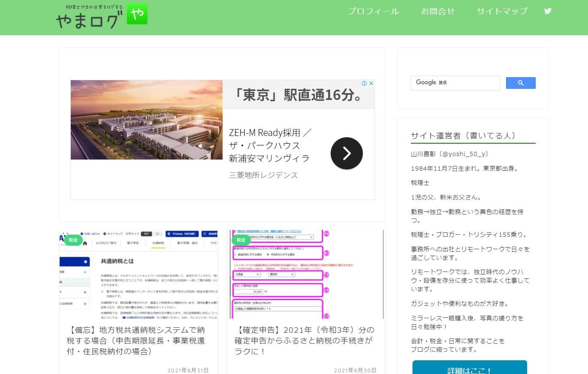
Task: Click the ふるさと納税 form screenshot thumbnail
Action: click(306, 274)
